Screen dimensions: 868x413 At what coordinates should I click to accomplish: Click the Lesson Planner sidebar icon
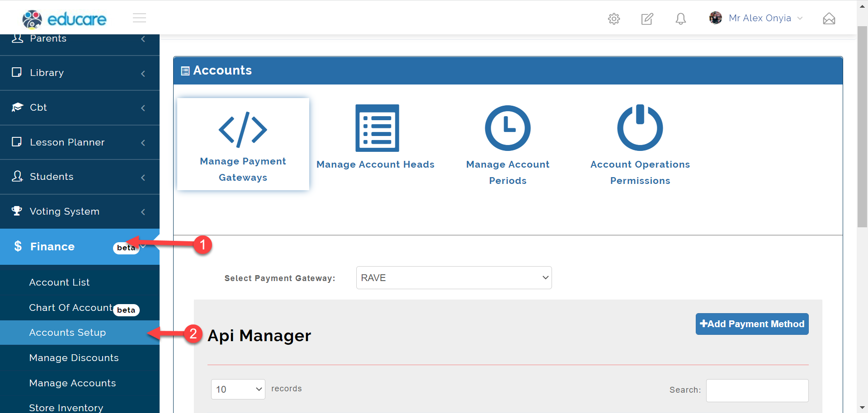[x=17, y=142]
